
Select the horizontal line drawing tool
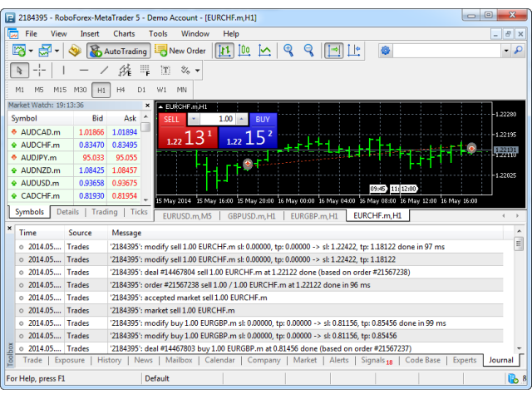(84, 71)
